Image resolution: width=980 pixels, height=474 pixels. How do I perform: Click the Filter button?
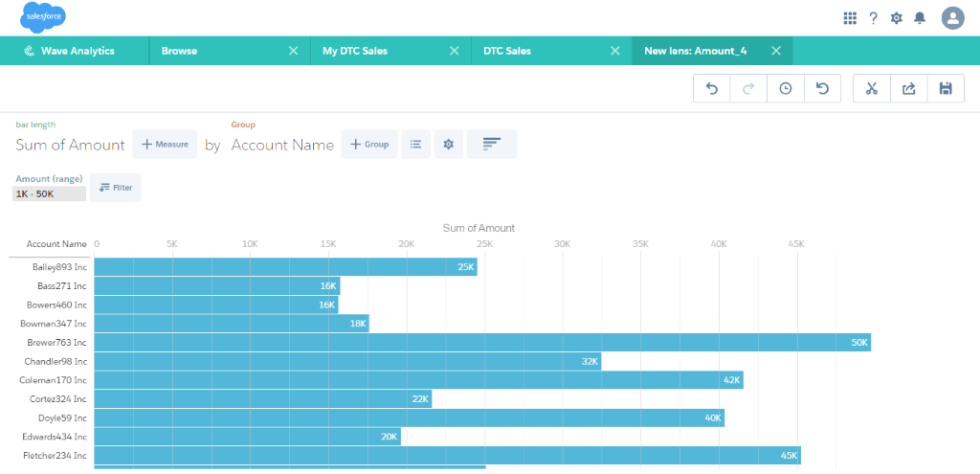click(x=116, y=188)
